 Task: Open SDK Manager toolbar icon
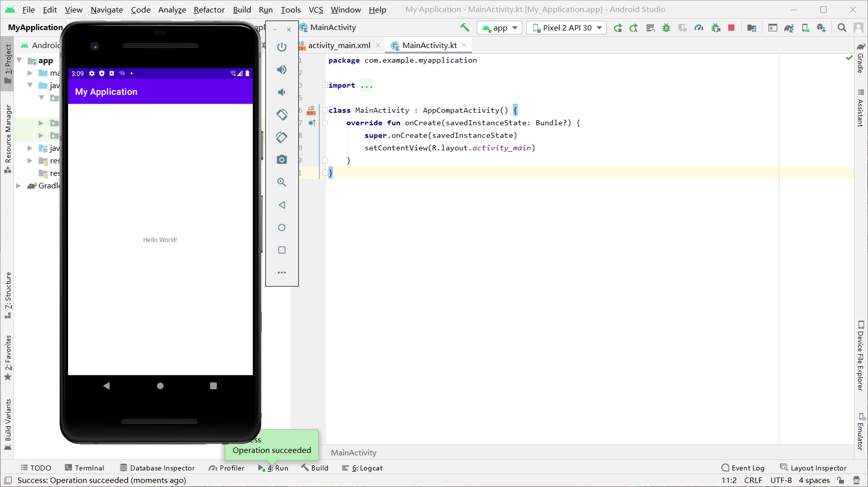(821, 28)
